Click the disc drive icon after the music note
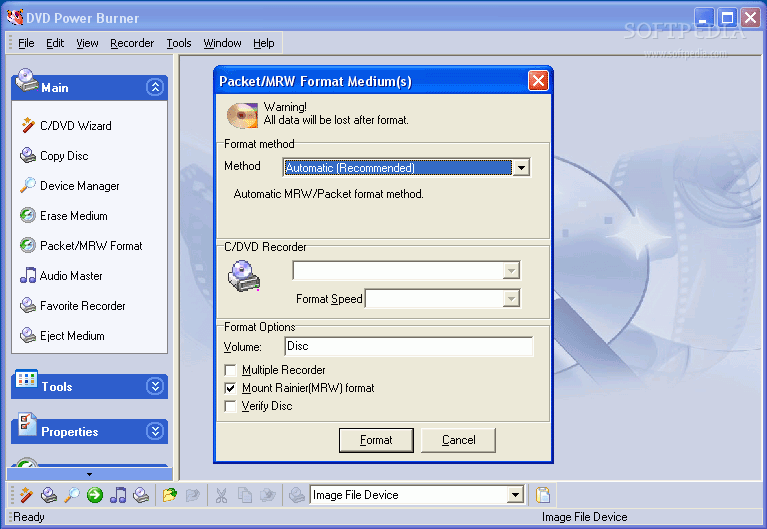This screenshot has height=529, width=767. point(141,495)
